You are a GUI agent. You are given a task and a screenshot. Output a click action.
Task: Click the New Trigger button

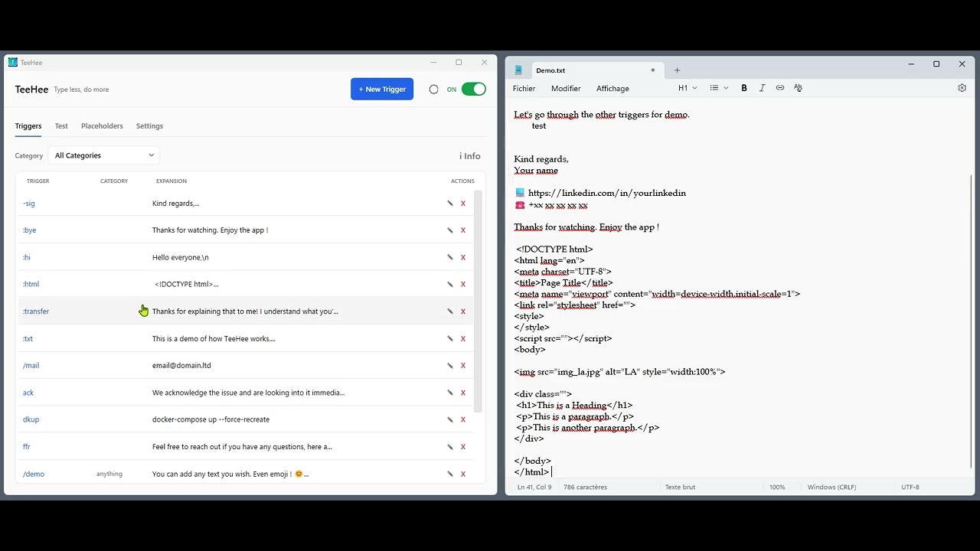pyautogui.click(x=382, y=90)
